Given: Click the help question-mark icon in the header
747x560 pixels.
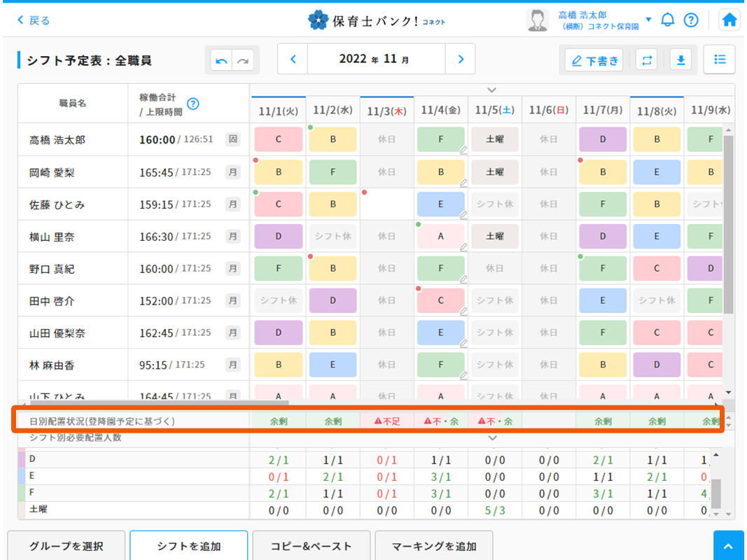Looking at the screenshot, I should 691,20.
